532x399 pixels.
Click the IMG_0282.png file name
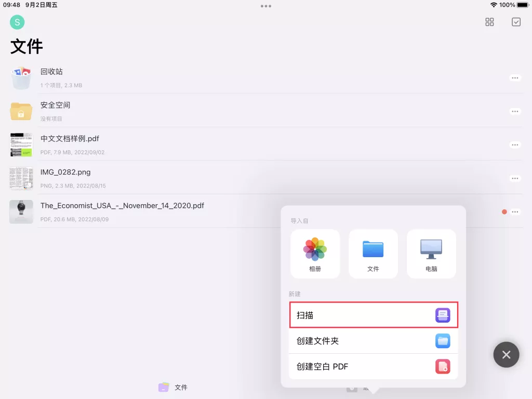(x=65, y=172)
